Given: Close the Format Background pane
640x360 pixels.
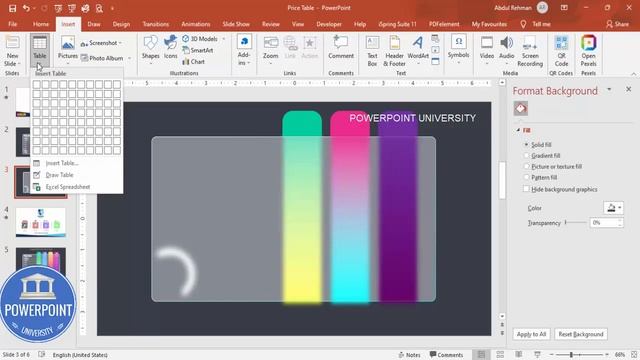Looking at the screenshot, I should [x=628, y=89].
